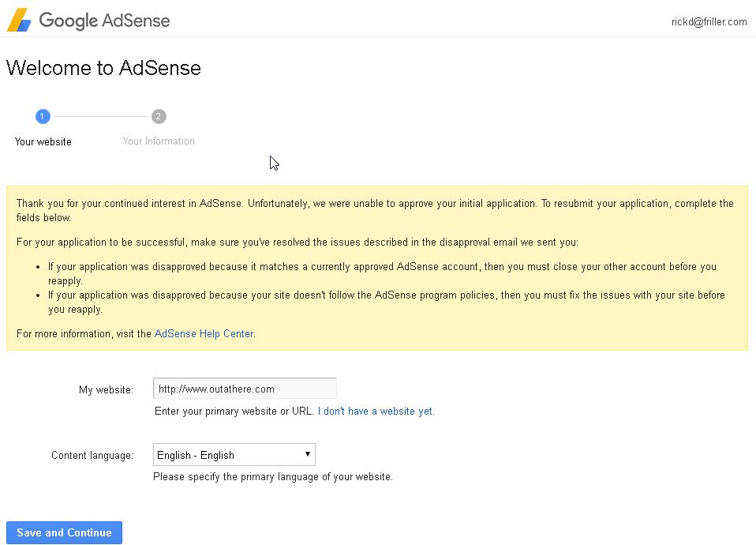Select the gray step 2 circle
Screen dimensions: 756x545
pos(159,117)
